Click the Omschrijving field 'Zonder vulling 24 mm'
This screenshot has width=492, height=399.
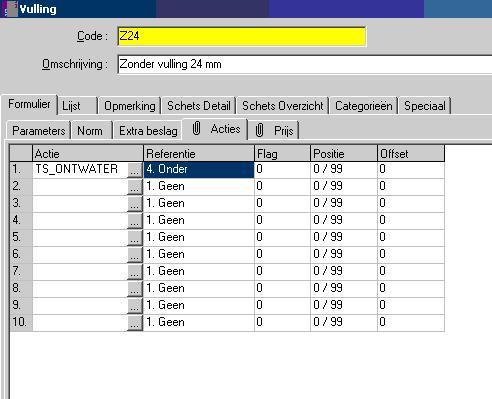click(x=305, y=64)
